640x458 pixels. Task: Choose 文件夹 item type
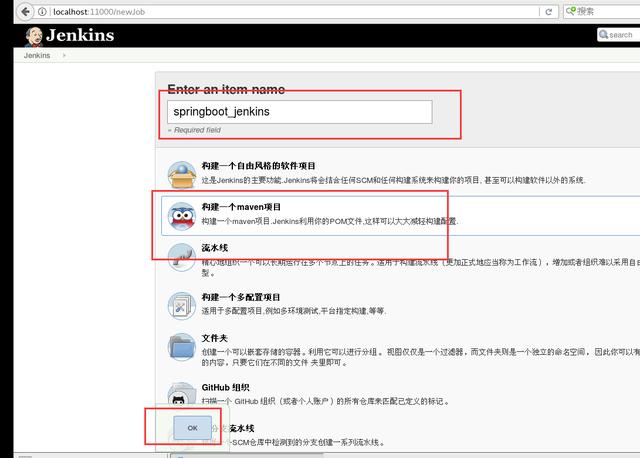(214, 338)
